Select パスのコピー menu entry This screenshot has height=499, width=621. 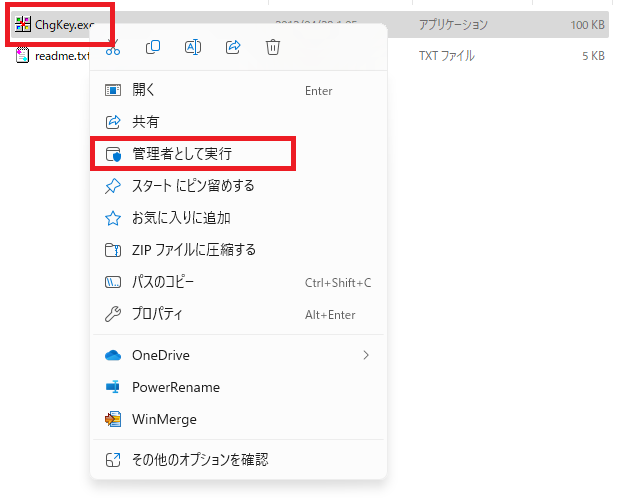pyautogui.click(x=163, y=282)
